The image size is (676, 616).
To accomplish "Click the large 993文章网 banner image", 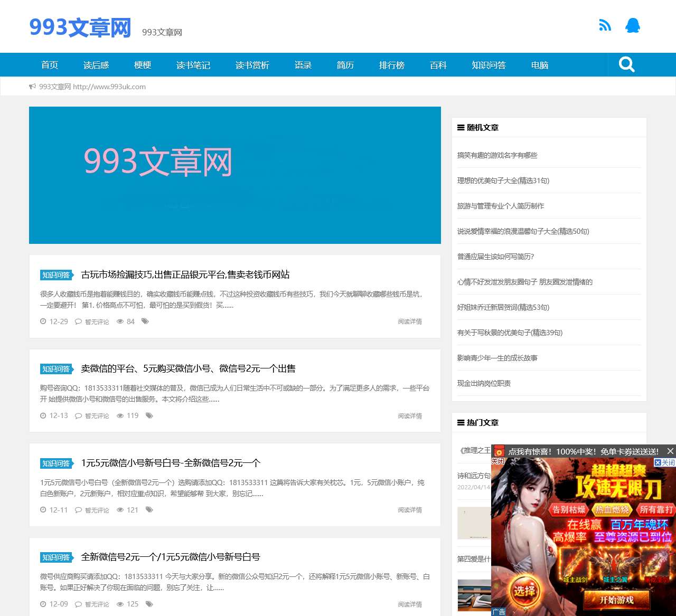I will point(235,175).
